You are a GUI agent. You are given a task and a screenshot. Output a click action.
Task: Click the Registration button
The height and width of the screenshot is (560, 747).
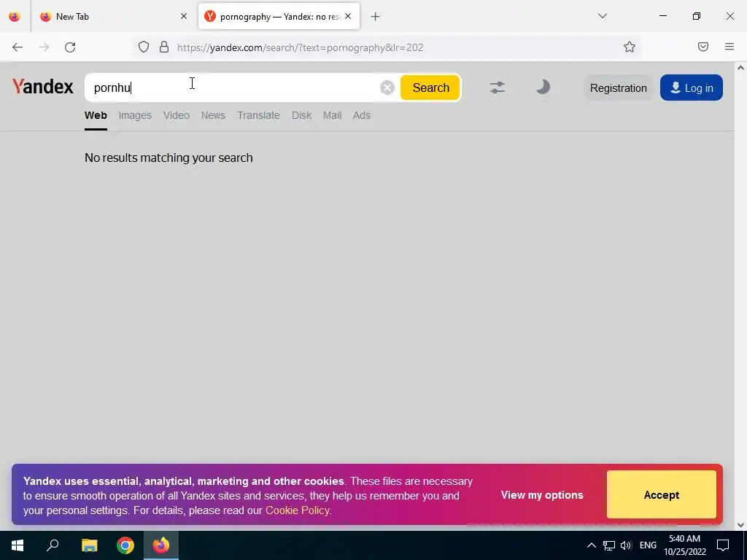click(619, 88)
